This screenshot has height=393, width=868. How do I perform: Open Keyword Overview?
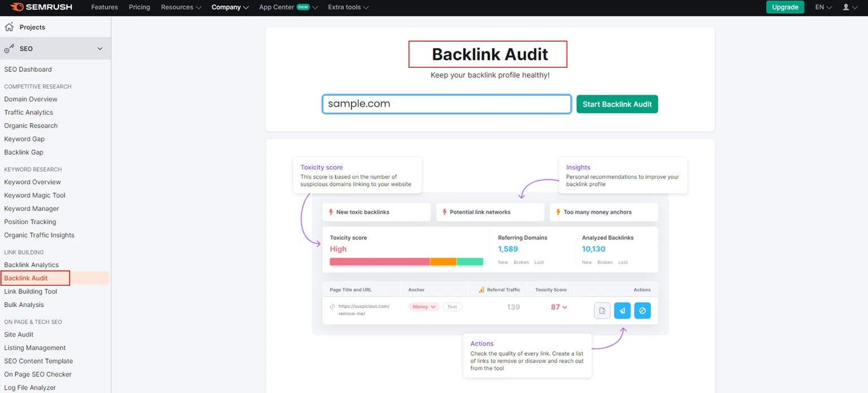click(32, 182)
